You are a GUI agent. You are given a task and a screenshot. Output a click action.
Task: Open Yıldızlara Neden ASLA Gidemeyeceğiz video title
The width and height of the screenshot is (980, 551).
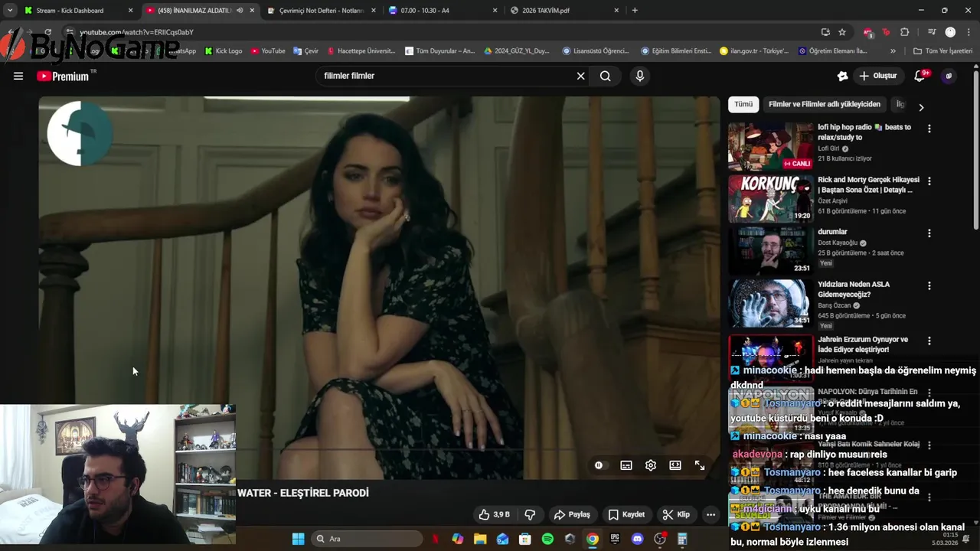tap(854, 289)
